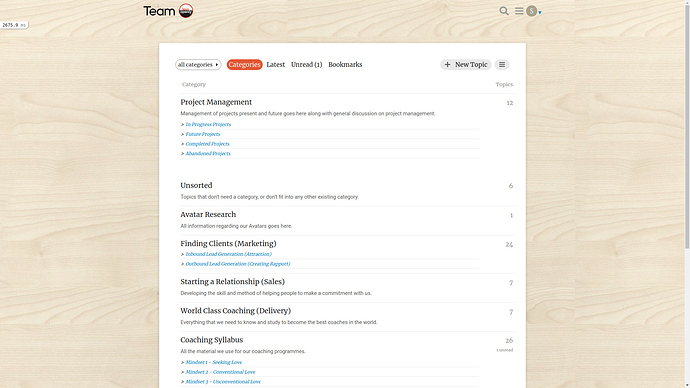The width and height of the screenshot is (690, 388).
Task: Open the Project Management category
Action: tap(216, 102)
